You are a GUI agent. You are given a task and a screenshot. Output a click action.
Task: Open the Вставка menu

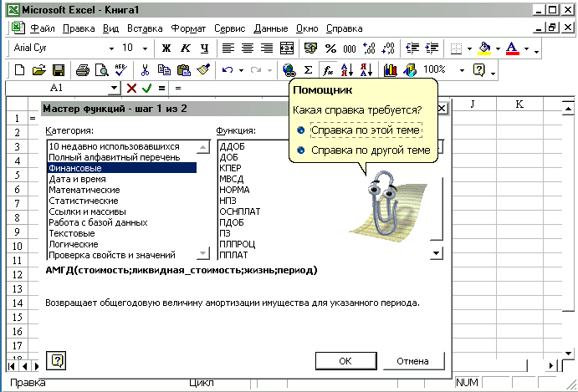pos(145,28)
